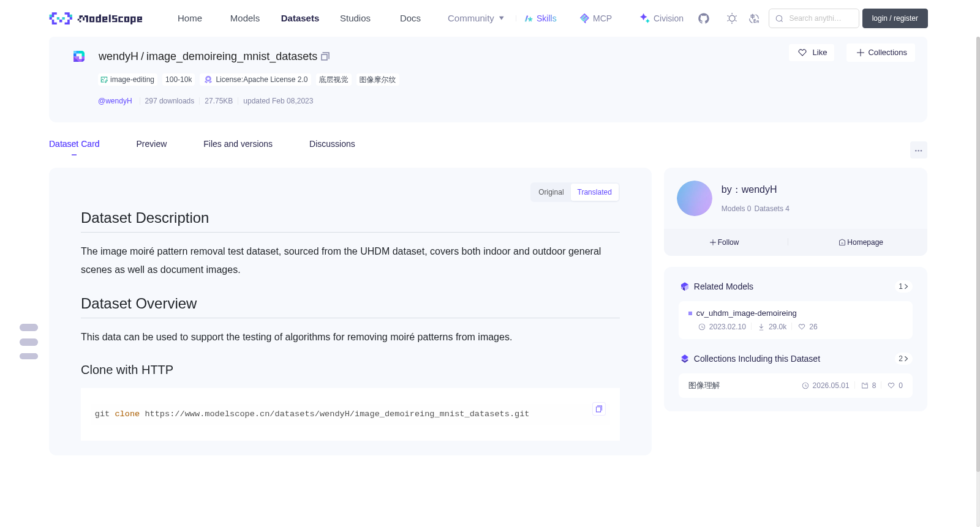The height and width of the screenshot is (527, 980).
Task: Open the Models navigation item
Action: click(245, 18)
